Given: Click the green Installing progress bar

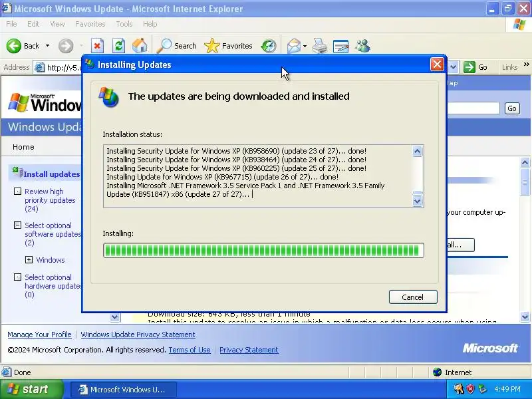Looking at the screenshot, I should click(263, 251).
